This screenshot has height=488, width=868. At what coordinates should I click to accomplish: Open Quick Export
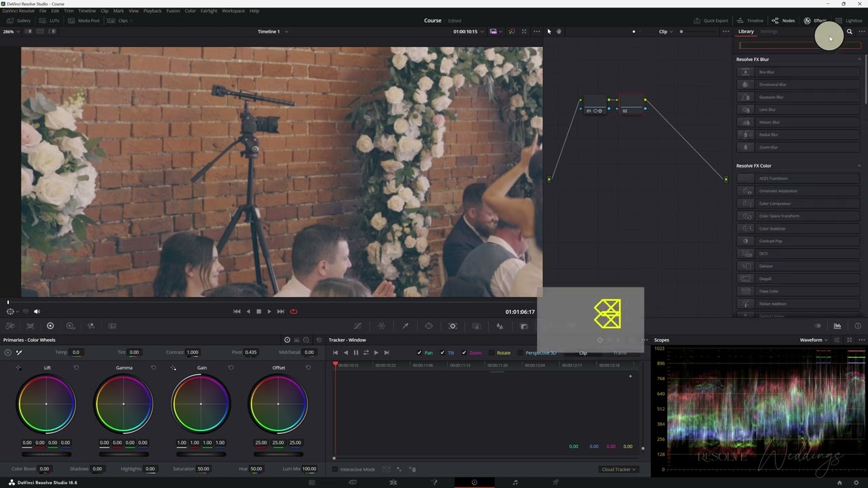pyautogui.click(x=711, y=20)
